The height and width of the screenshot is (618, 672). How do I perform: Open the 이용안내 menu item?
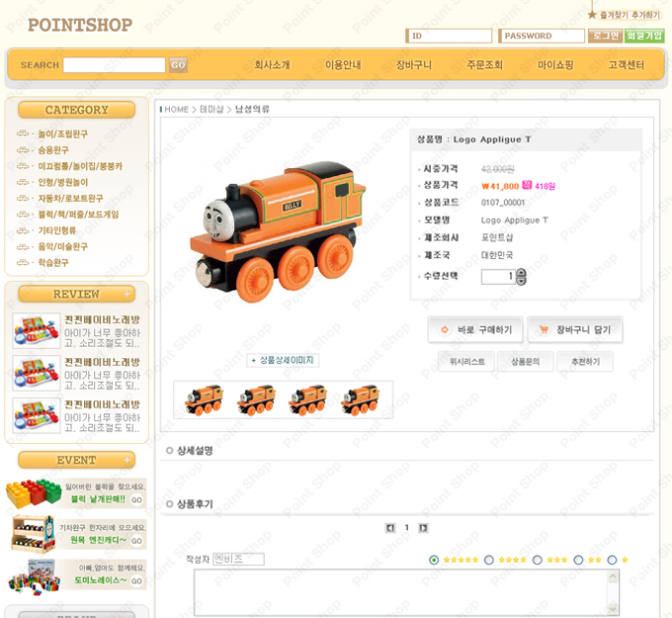343,64
